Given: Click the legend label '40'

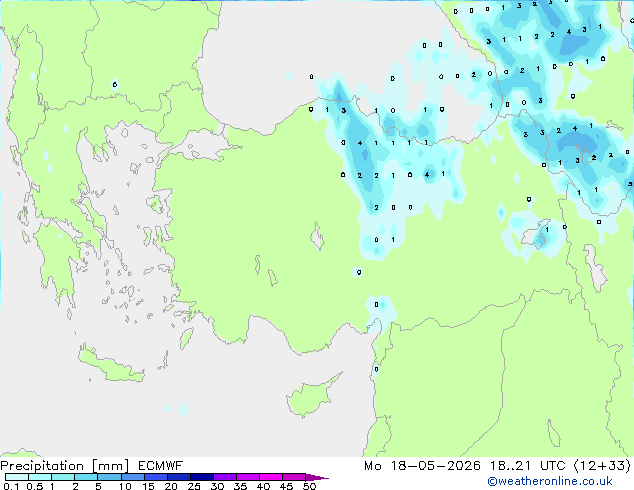Looking at the screenshot, I should point(263,486).
